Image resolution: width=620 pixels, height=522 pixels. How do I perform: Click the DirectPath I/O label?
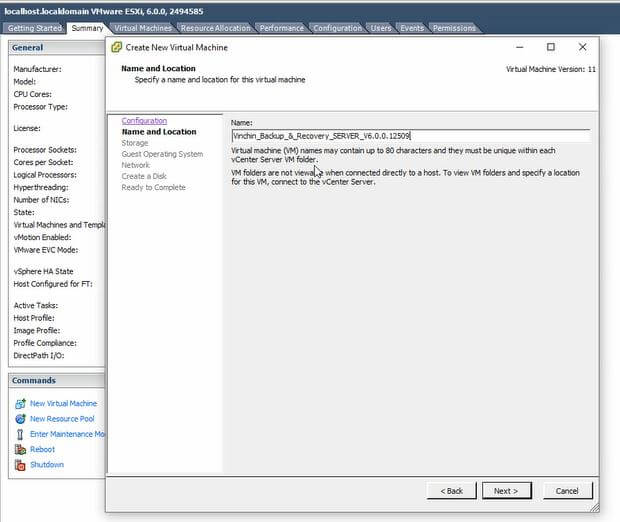(x=39, y=356)
